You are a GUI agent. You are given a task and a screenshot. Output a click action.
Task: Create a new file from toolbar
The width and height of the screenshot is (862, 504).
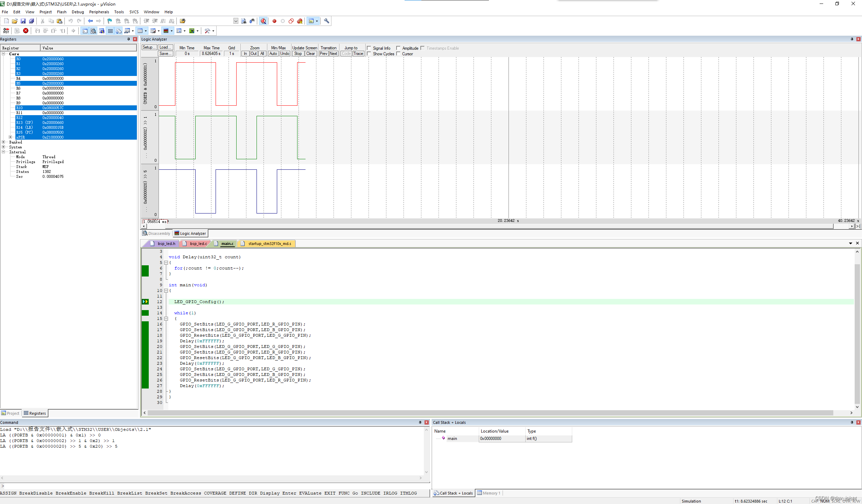pos(6,21)
